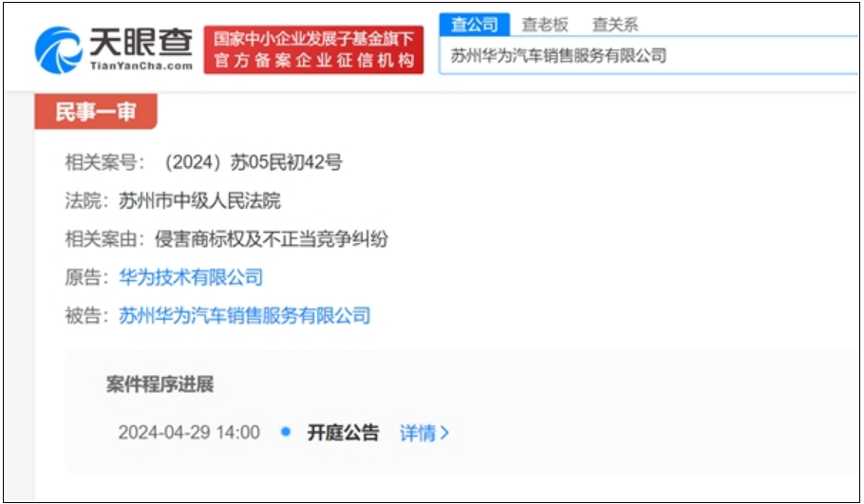Switch to the 查关系 tab

click(615, 25)
